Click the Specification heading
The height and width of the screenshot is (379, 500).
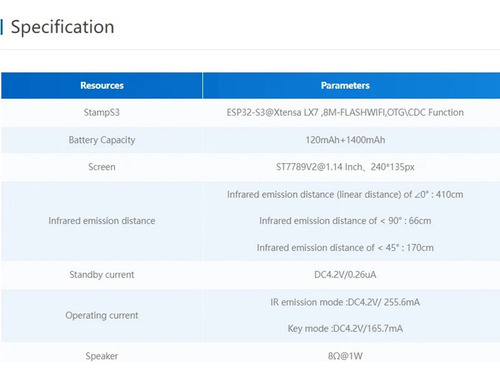click(62, 27)
